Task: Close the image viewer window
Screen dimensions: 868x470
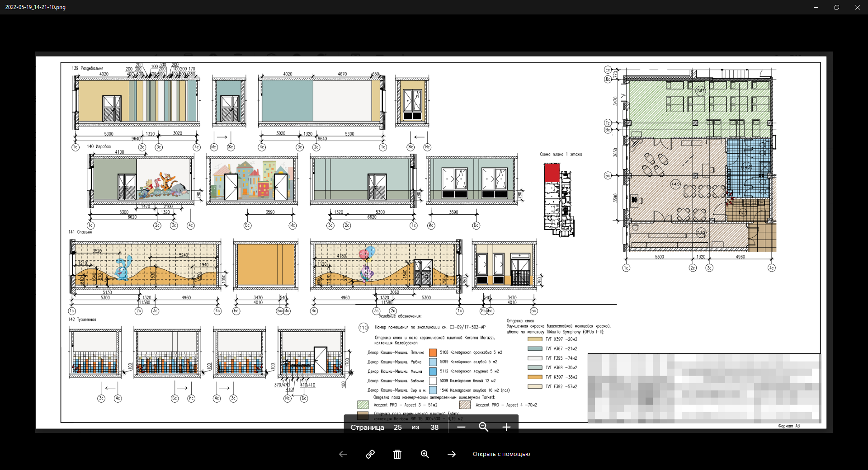Action: click(x=858, y=7)
